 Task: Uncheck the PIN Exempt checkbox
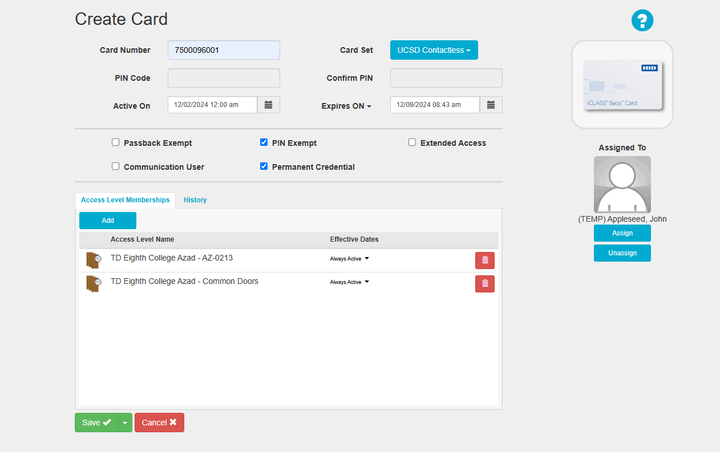(264, 142)
